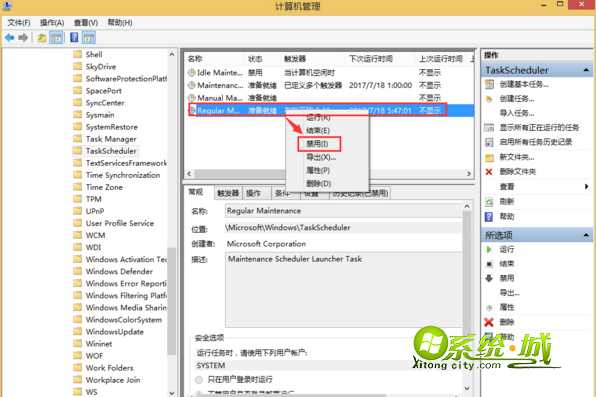The image size is (596, 397).
Task: Switch to the 触发器 tab
Action: pos(228,193)
